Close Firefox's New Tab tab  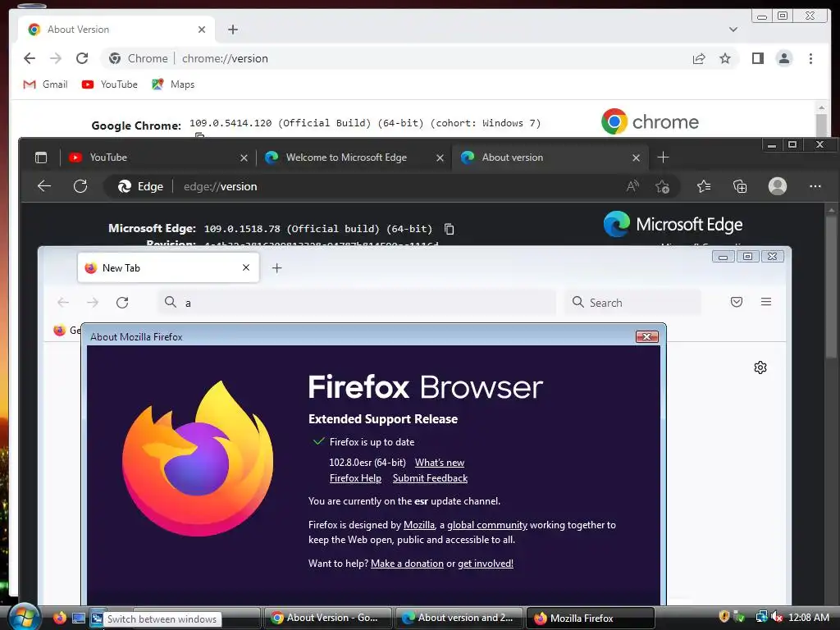tap(246, 268)
